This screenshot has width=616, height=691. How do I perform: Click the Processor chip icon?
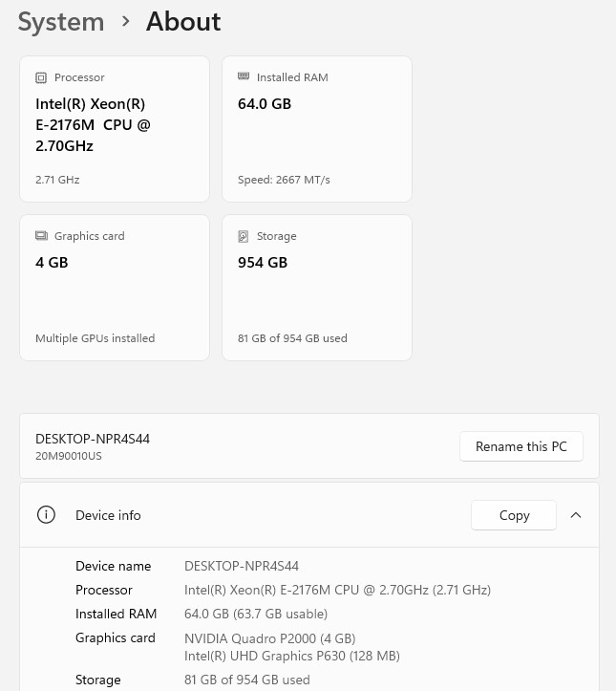point(41,78)
